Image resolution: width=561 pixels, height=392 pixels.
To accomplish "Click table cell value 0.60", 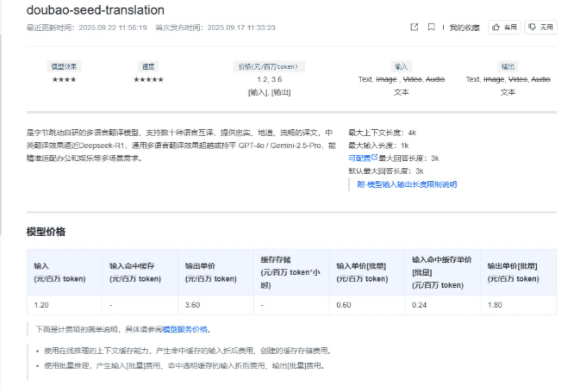I will [344, 305].
